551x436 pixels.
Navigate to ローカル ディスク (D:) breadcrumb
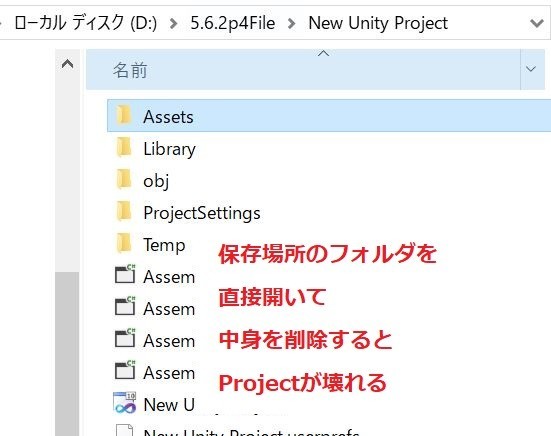click(x=85, y=23)
